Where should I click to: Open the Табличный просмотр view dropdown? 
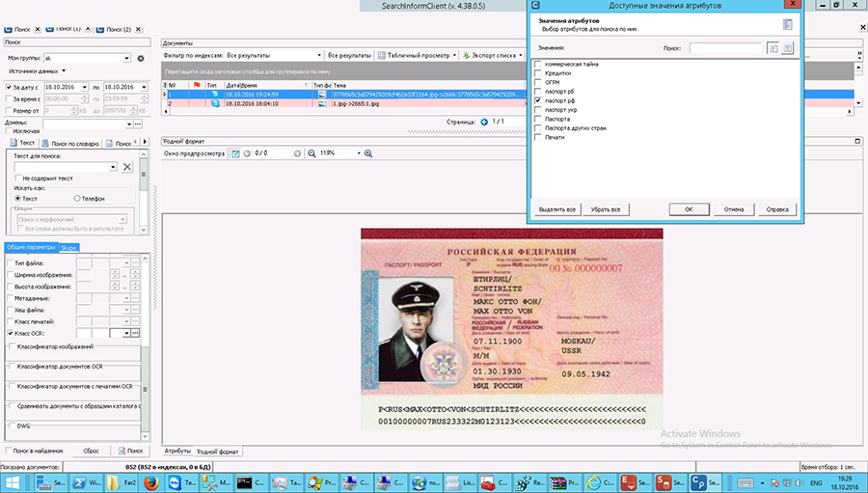[454, 55]
